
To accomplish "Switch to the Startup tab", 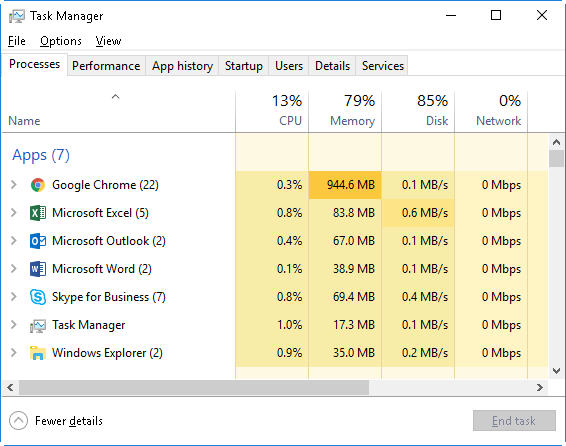I will 244,66.
